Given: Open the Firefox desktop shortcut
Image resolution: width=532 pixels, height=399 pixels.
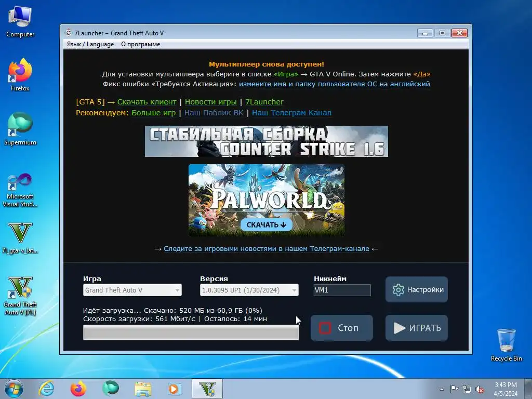Looking at the screenshot, I should tap(20, 75).
